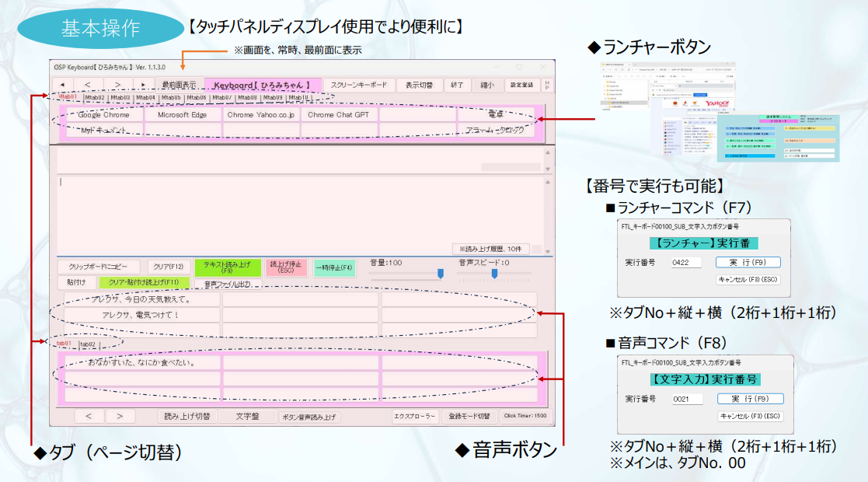Click the 一時停止(F4) pause button
868x482 pixels.
(334, 267)
